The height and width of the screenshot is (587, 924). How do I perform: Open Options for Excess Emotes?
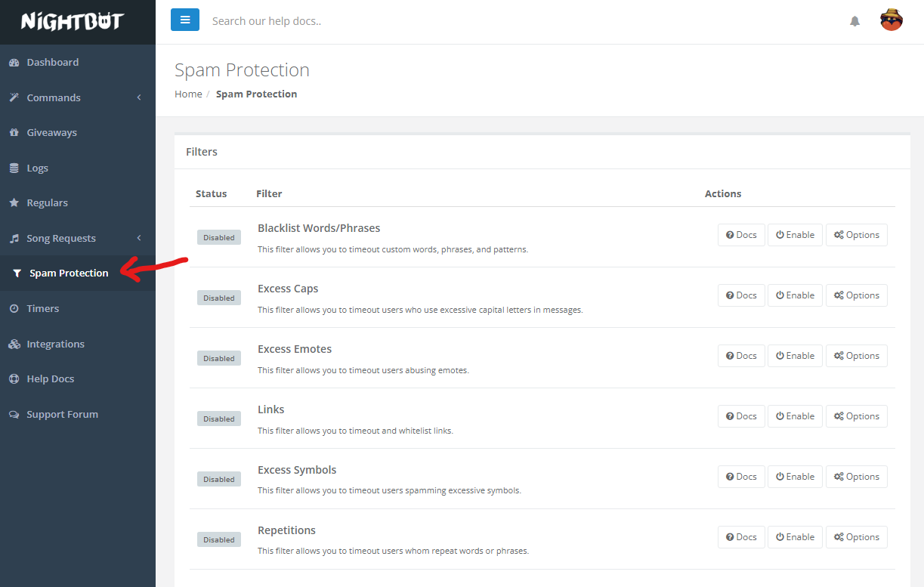point(857,356)
